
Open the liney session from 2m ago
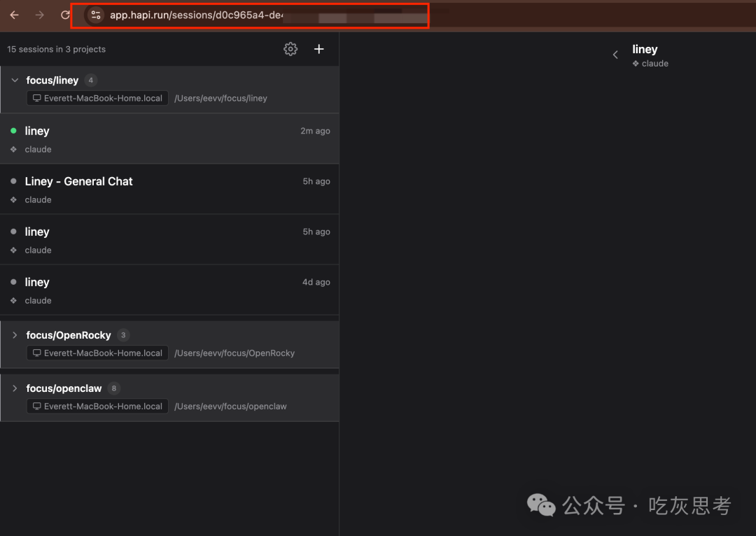(x=169, y=139)
